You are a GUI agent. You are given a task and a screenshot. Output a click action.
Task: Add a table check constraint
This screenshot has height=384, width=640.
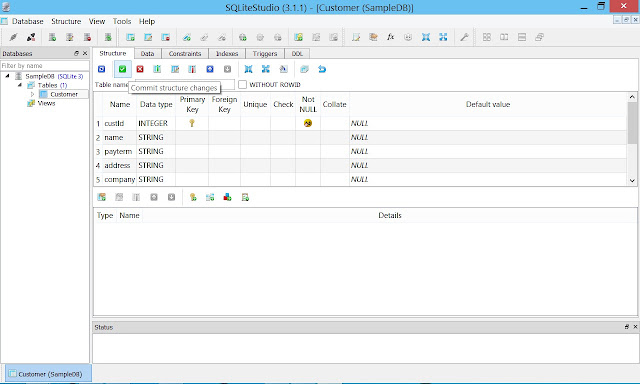[x=245, y=198]
